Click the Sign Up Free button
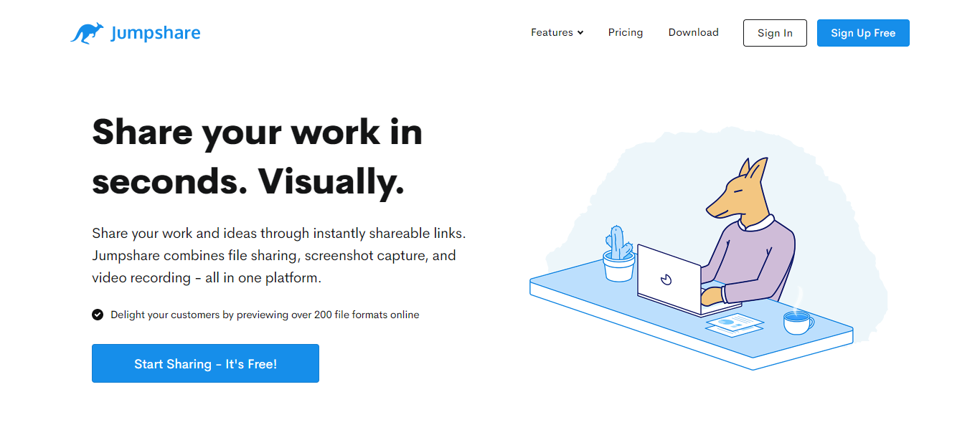The width and height of the screenshot is (980, 430). point(863,33)
